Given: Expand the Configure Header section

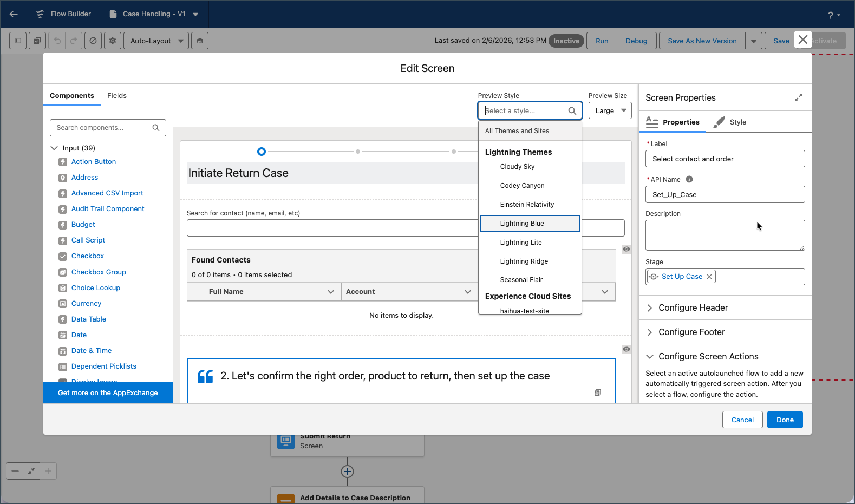Looking at the screenshot, I should (x=693, y=307).
